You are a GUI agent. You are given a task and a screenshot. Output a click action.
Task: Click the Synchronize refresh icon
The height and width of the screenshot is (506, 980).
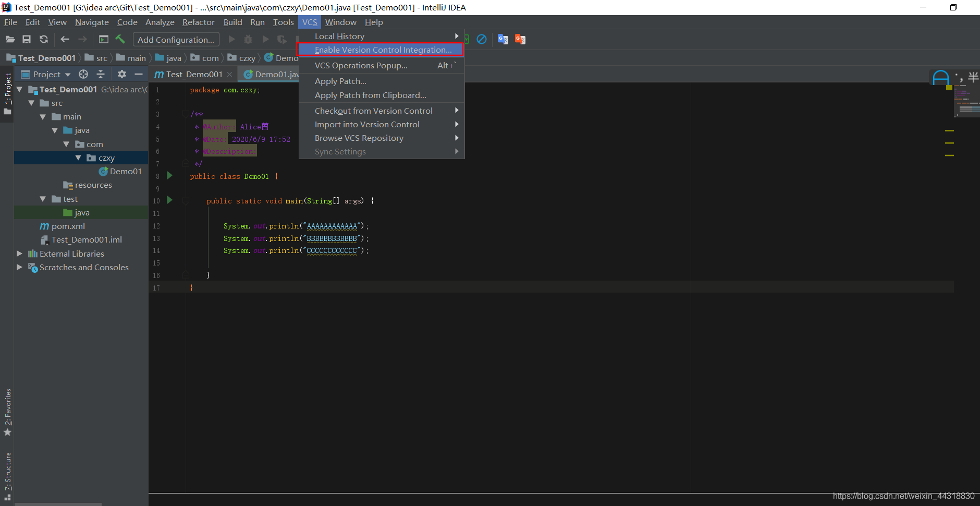point(44,39)
